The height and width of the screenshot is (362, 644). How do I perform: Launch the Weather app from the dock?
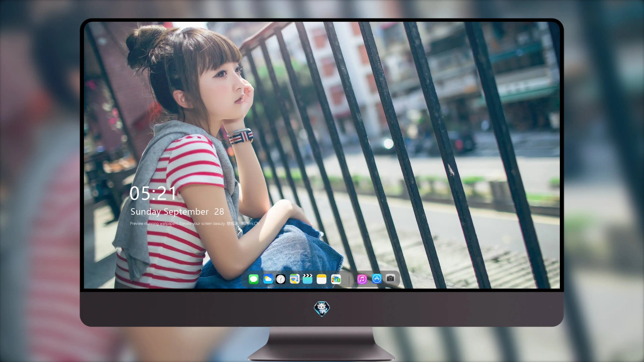click(268, 279)
